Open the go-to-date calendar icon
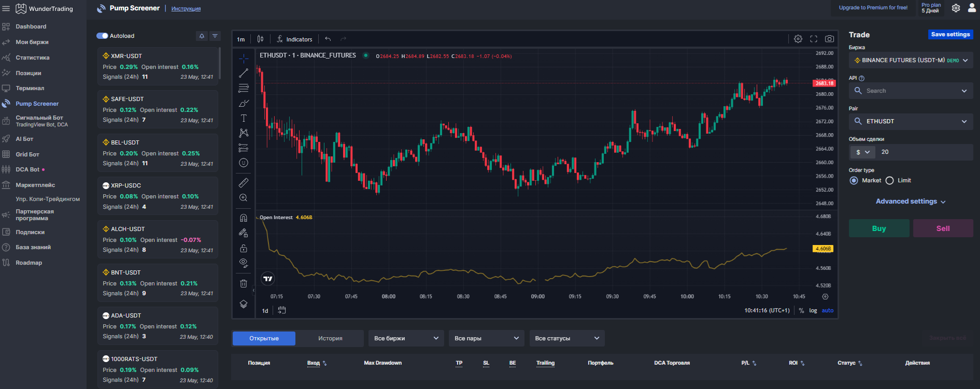Screen dimensions: 980x389 [x=282, y=310]
